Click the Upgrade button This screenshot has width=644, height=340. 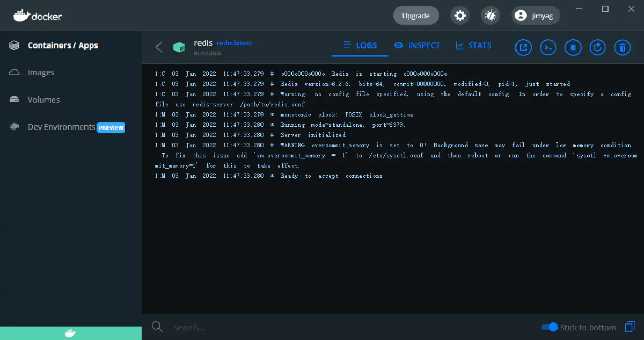click(x=415, y=16)
